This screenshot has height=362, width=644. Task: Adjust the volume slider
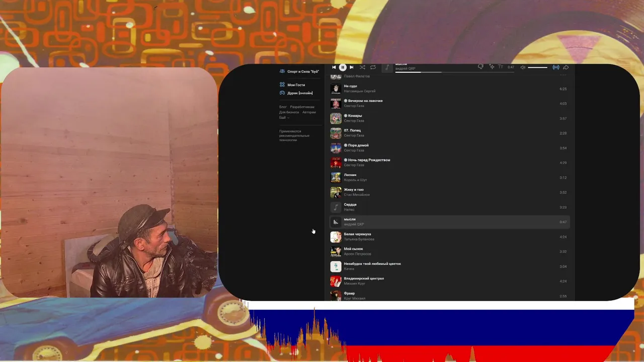coord(537,67)
